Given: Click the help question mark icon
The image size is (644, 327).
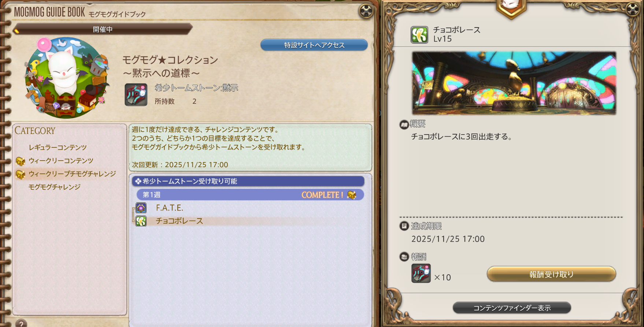Looking at the screenshot, I should tap(21, 324).
